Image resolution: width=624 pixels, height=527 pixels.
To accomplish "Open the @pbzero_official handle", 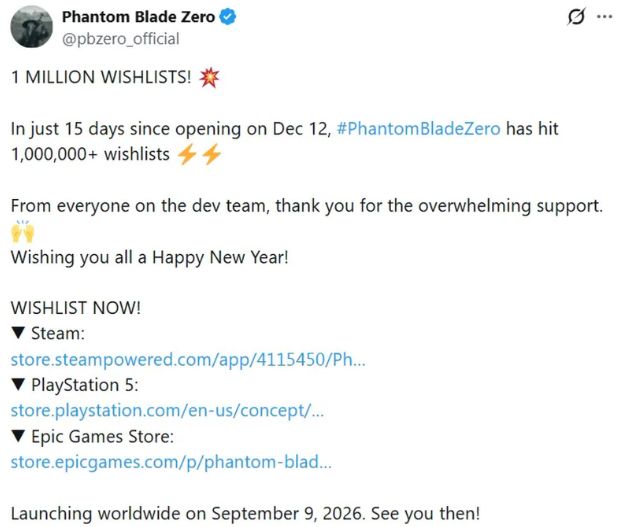I will pos(121,39).
